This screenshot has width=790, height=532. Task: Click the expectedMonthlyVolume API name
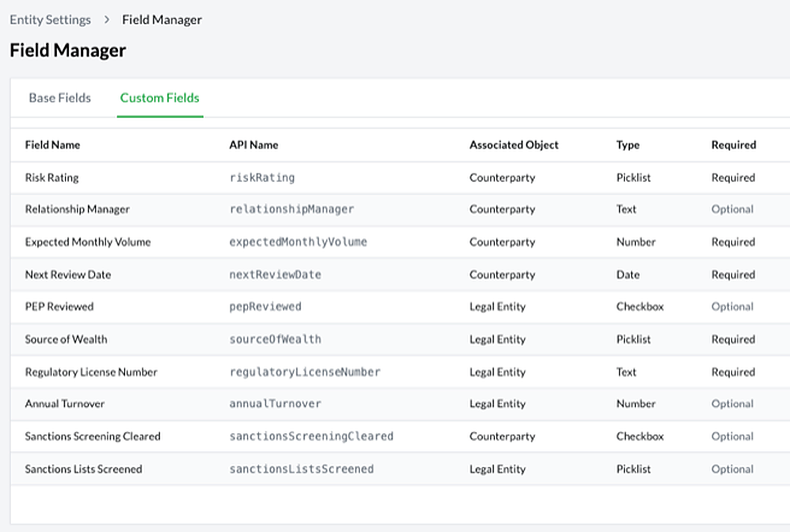click(298, 242)
